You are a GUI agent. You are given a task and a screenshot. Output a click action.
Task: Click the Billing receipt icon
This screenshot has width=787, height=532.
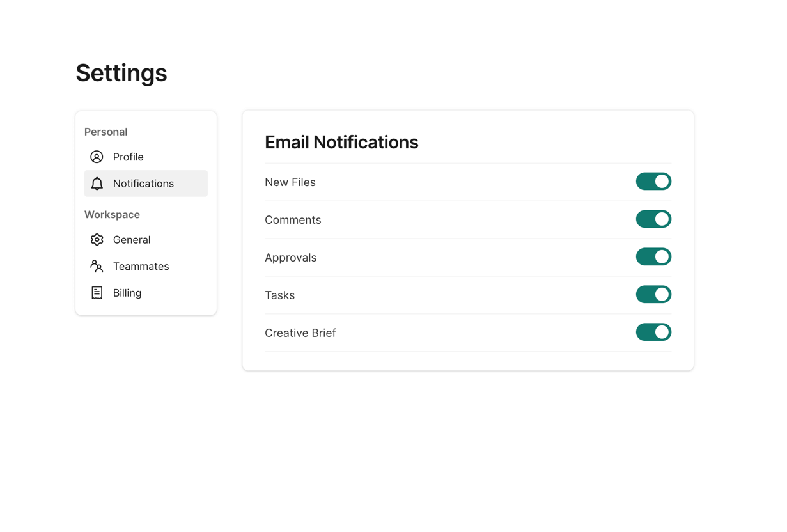pyautogui.click(x=97, y=293)
